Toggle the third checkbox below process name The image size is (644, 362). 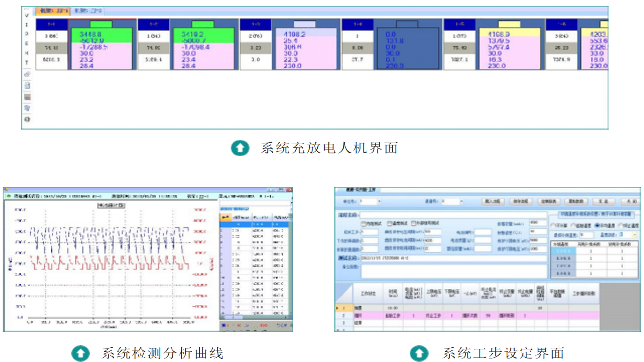coord(414,223)
